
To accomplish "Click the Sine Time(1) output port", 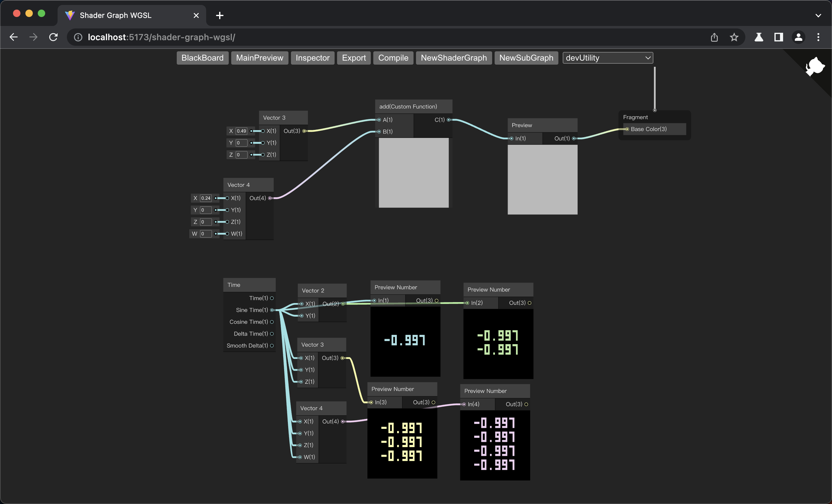I will click(272, 310).
